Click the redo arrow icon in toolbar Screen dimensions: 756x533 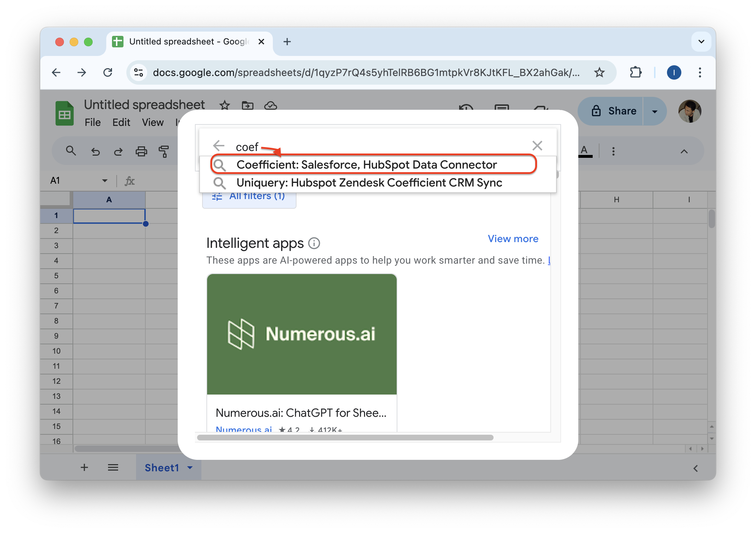coord(118,152)
